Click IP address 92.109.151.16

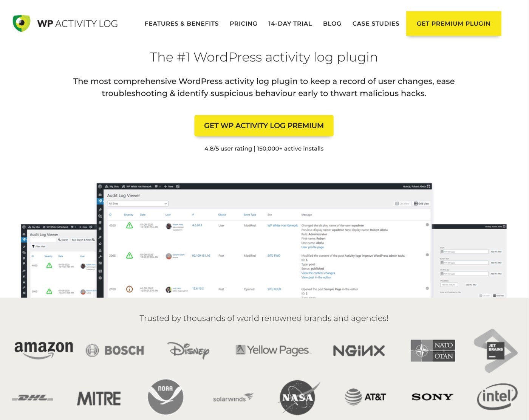pos(201,256)
